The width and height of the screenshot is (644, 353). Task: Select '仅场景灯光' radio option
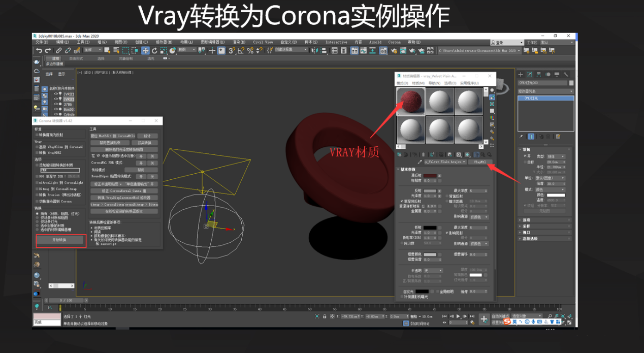(x=37, y=221)
